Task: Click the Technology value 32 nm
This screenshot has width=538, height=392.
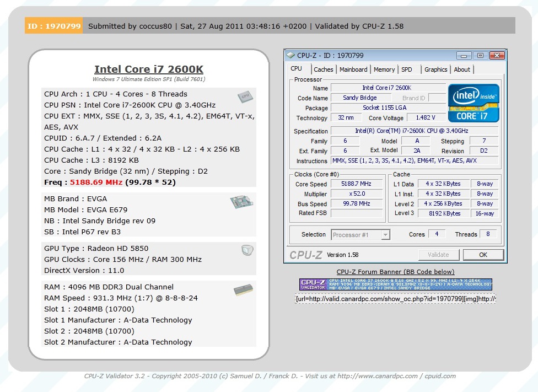Action: tap(346, 118)
